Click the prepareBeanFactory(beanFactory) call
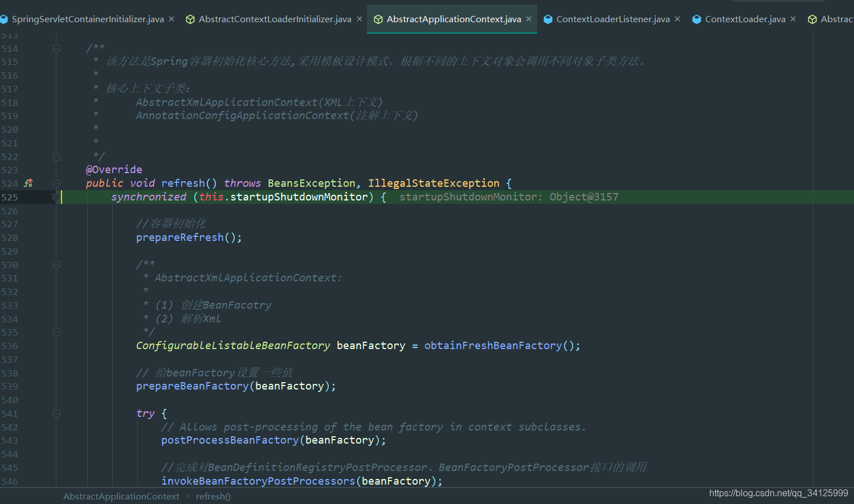Viewport: 854px width, 504px height. (236, 386)
